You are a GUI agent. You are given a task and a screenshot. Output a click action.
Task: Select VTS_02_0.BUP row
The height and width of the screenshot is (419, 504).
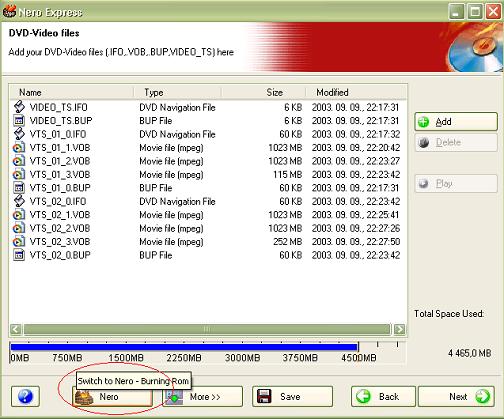207,255
